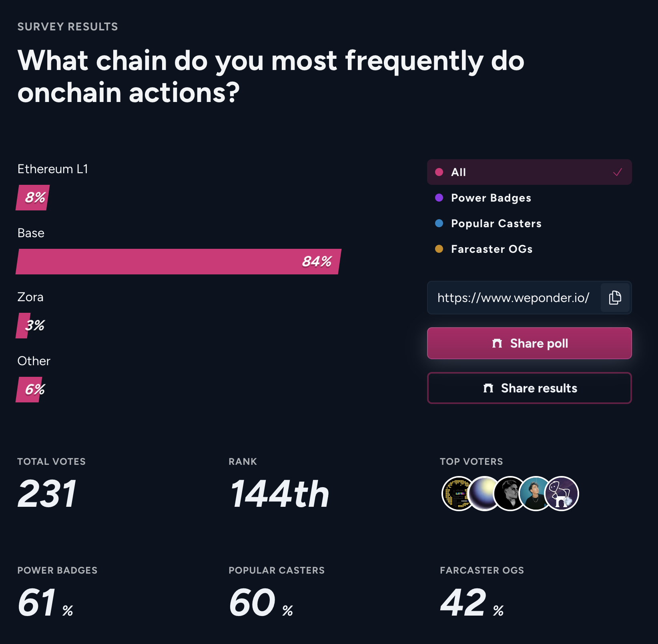658x644 pixels.
Task: Click the Base 84% result bar
Action: [179, 262]
